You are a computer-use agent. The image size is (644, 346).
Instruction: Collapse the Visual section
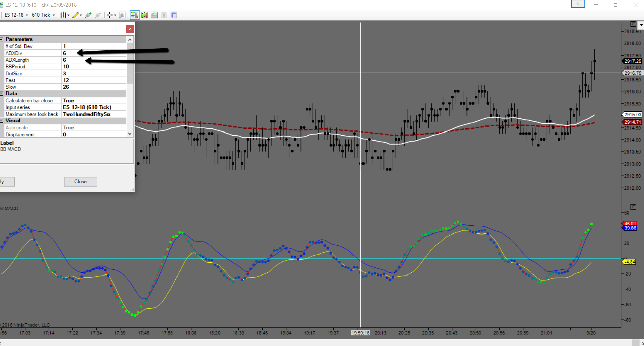(x=2, y=121)
